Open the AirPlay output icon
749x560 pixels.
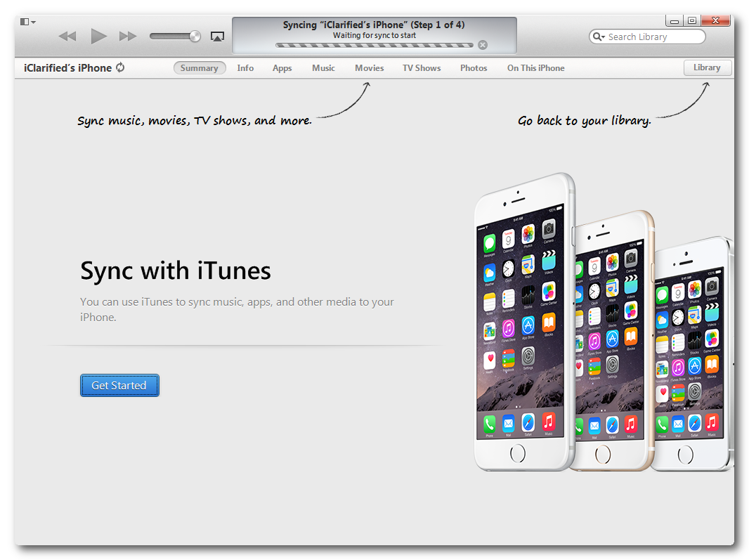click(x=217, y=37)
